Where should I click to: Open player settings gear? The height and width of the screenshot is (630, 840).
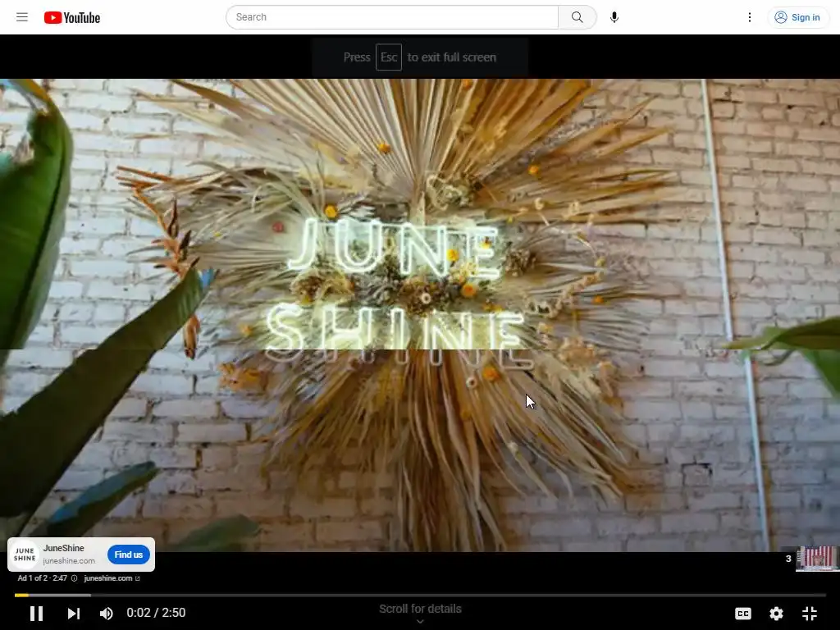[776, 614]
